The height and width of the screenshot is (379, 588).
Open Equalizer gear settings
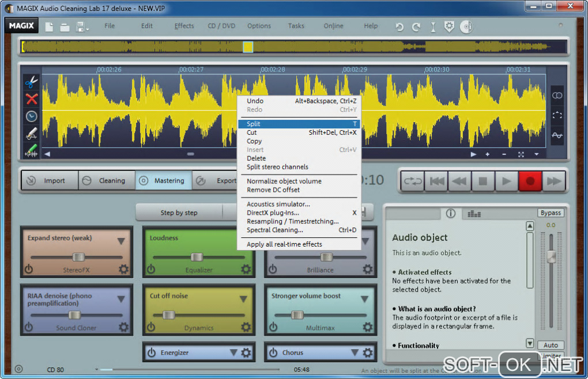click(246, 269)
